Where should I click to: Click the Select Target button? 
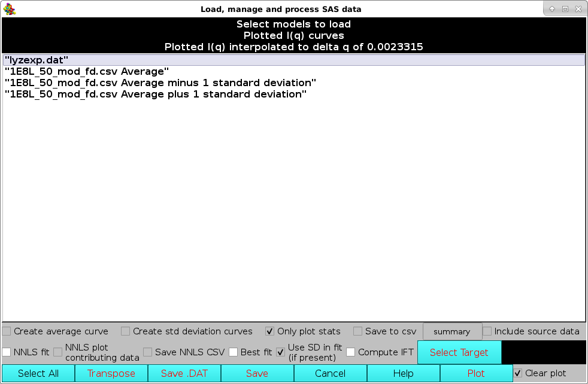pos(459,352)
